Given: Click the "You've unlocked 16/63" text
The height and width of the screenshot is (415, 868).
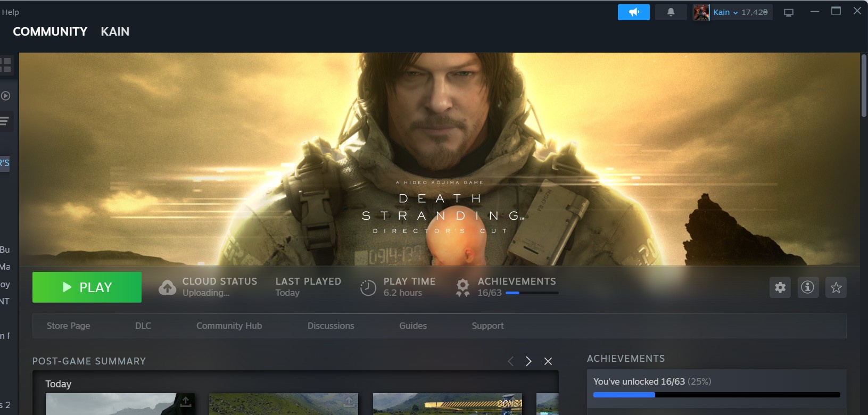Looking at the screenshot, I should pos(639,381).
